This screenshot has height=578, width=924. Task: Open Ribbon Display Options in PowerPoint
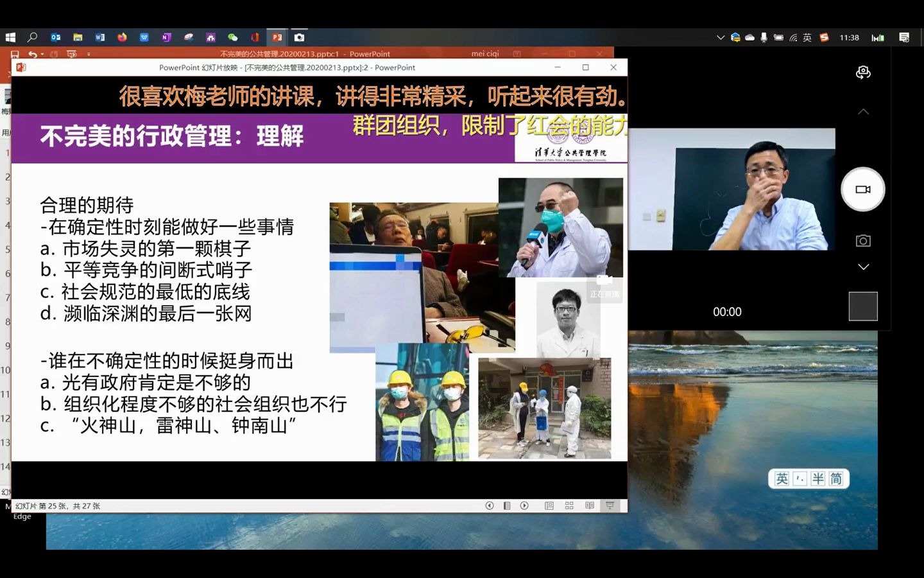coord(517,54)
